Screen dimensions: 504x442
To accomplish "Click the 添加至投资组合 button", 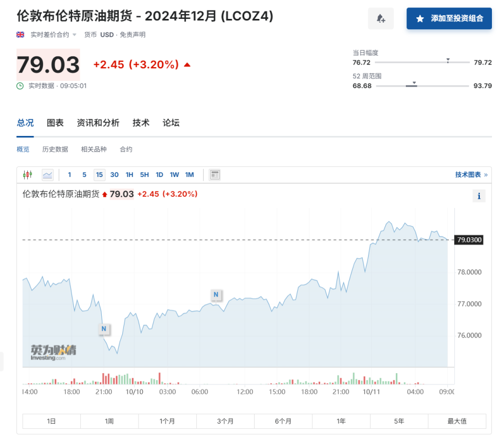I will 449,18.
